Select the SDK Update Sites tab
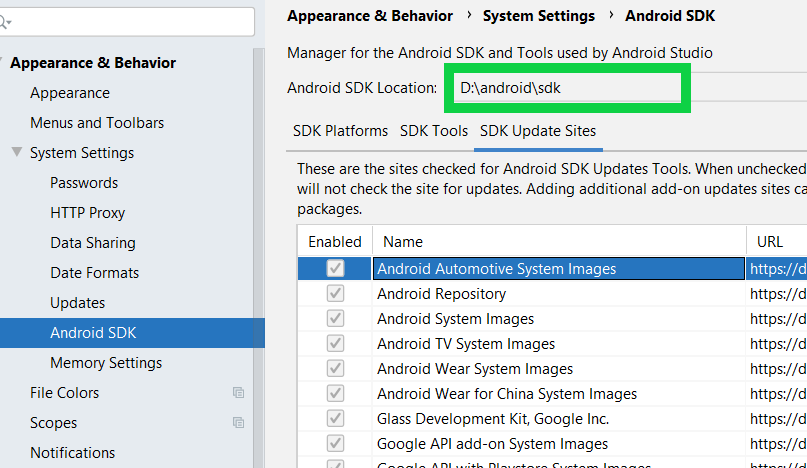Screen dimensions: 807x468 tap(538, 131)
